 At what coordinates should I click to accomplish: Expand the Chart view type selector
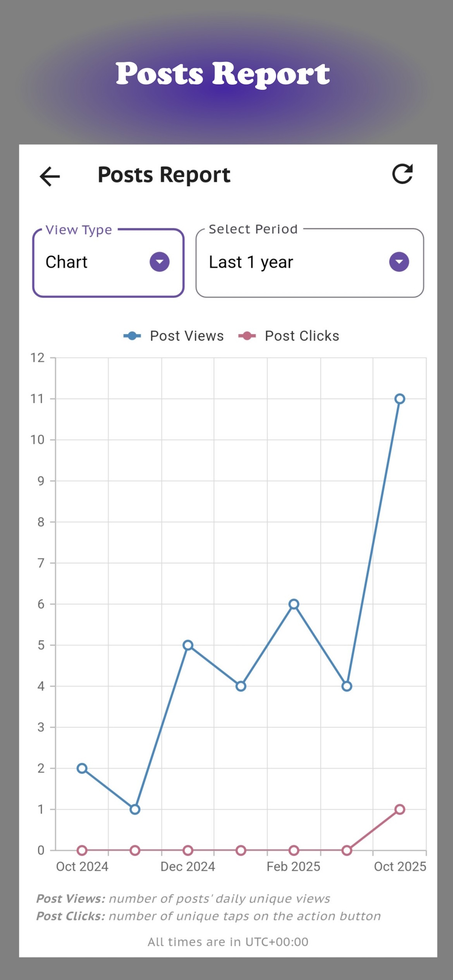click(108, 262)
